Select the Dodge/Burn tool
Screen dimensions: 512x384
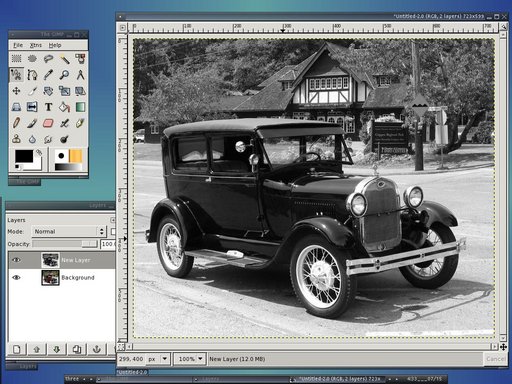(64, 139)
